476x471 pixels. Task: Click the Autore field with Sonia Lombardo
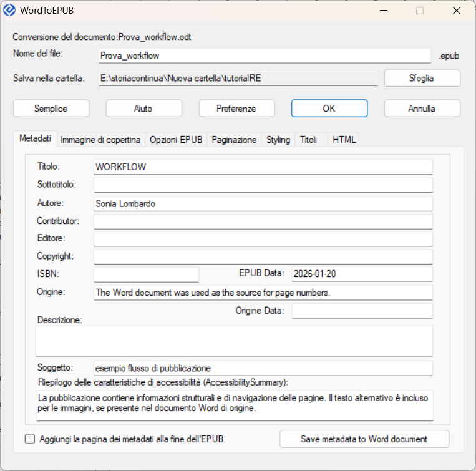(x=263, y=203)
